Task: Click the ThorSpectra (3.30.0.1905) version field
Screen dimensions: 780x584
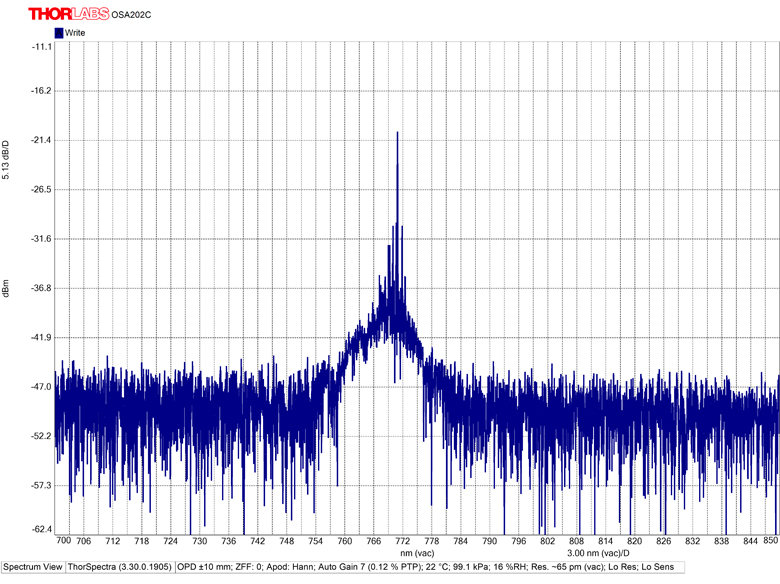Action: pyautogui.click(x=120, y=568)
